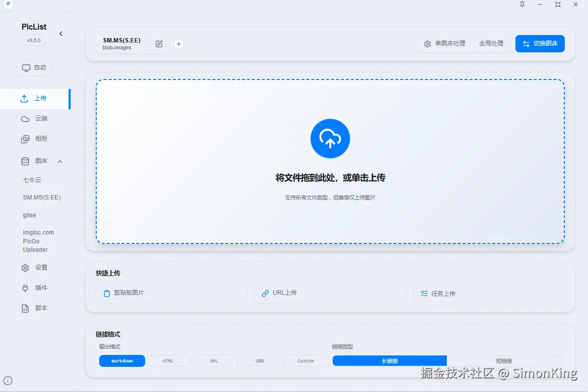Open the info icon at bottom left

(x=8, y=381)
